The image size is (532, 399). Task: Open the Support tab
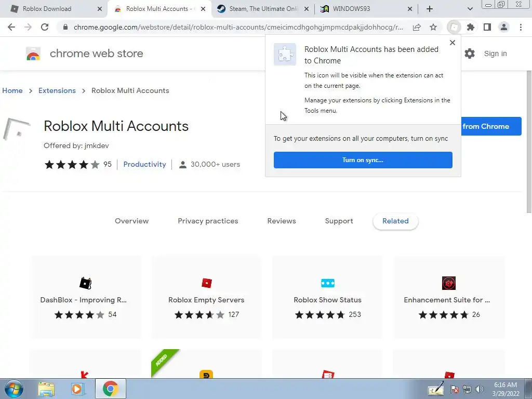click(x=339, y=221)
